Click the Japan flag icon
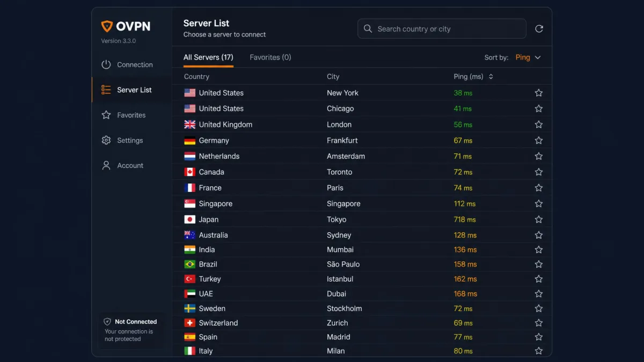The height and width of the screenshot is (362, 644). point(190,219)
